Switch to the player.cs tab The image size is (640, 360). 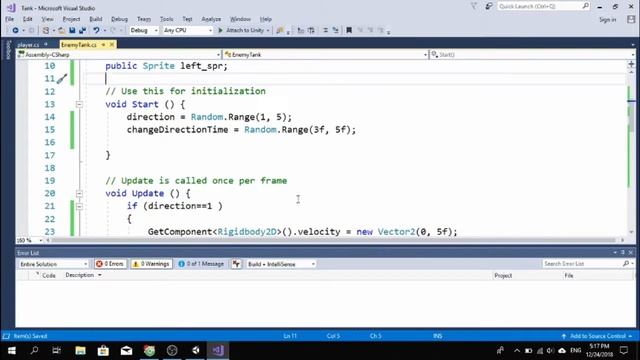point(28,44)
